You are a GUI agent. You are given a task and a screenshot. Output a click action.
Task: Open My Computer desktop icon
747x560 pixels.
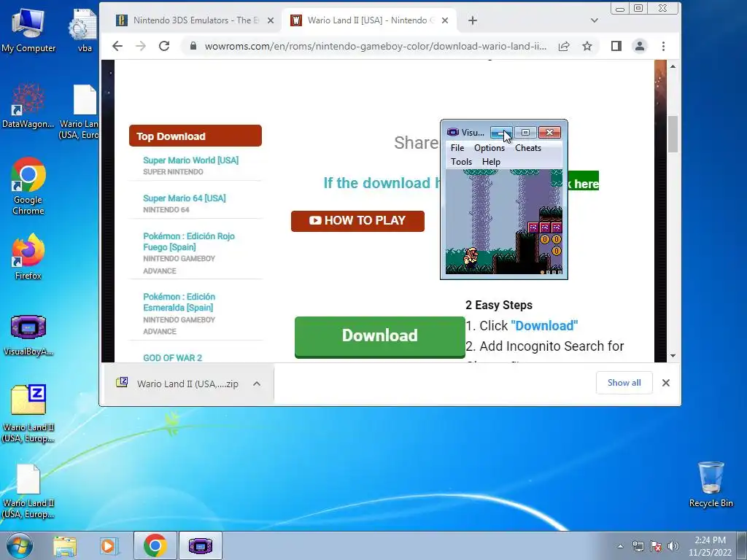click(28, 31)
